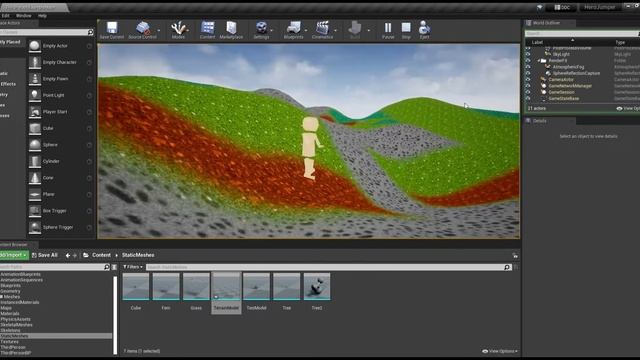Toggle visibility of GameNetworkManager actor
The height and width of the screenshot is (360, 640).
(528, 86)
